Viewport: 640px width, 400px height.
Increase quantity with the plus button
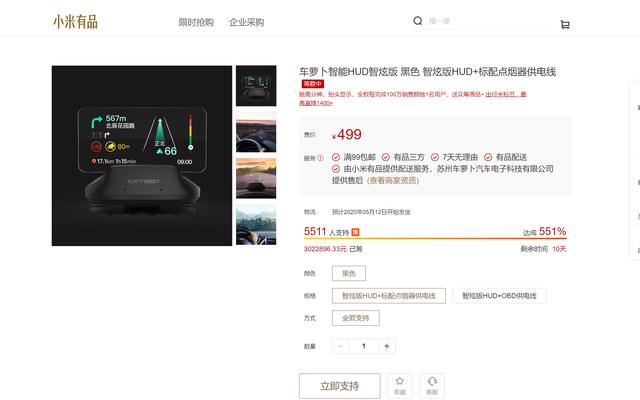pos(387,346)
